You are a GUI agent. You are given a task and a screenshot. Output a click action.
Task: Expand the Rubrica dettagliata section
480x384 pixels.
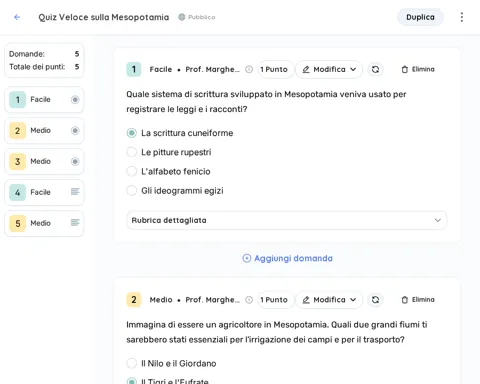tap(287, 220)
